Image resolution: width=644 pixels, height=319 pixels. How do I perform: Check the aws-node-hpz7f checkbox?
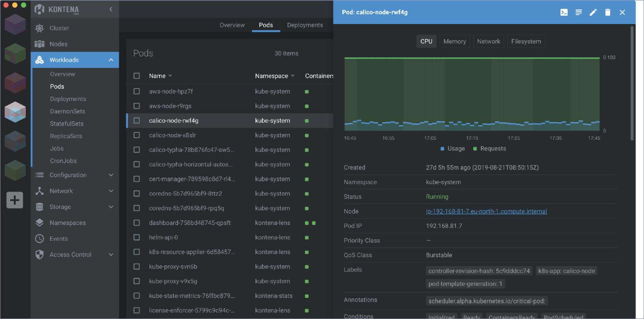coord(137,92)
